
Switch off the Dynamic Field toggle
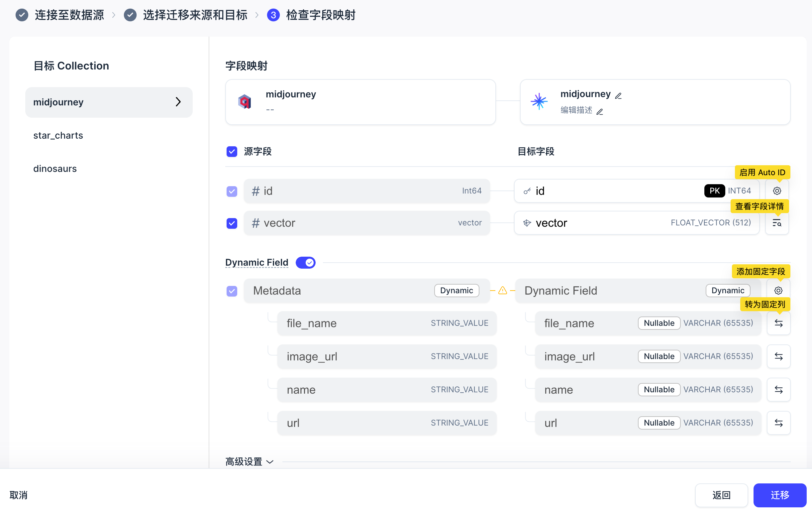(x=306, y=263)
